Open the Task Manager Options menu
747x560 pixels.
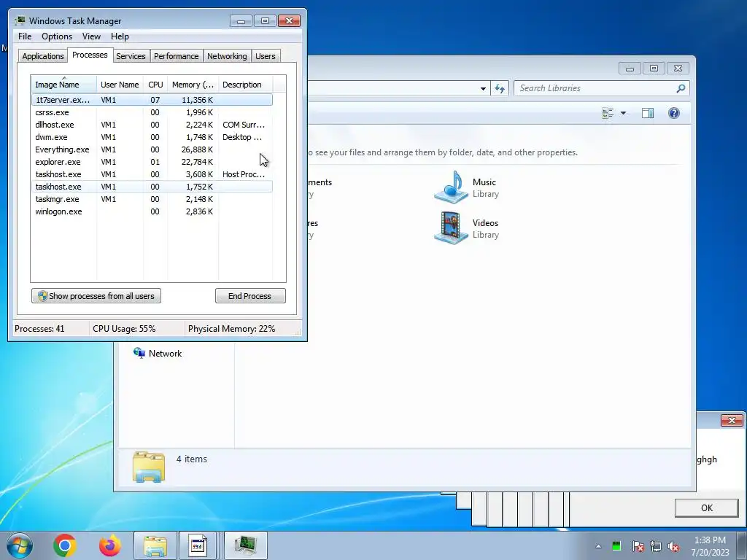click(57, 36)
